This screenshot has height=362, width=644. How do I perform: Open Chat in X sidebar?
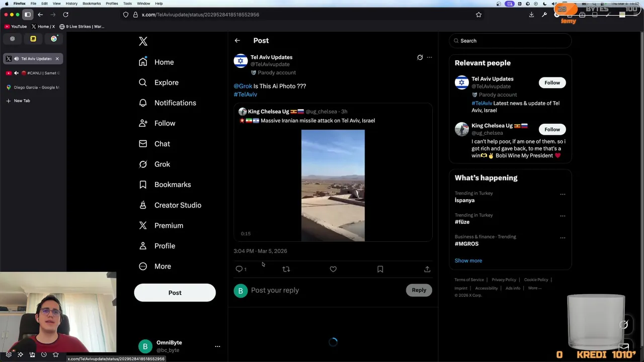click(x=154, y=144)
